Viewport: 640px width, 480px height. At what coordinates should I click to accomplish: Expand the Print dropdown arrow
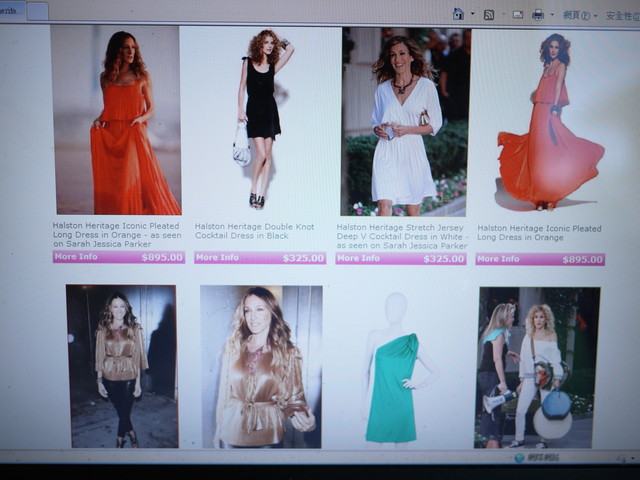552,15
